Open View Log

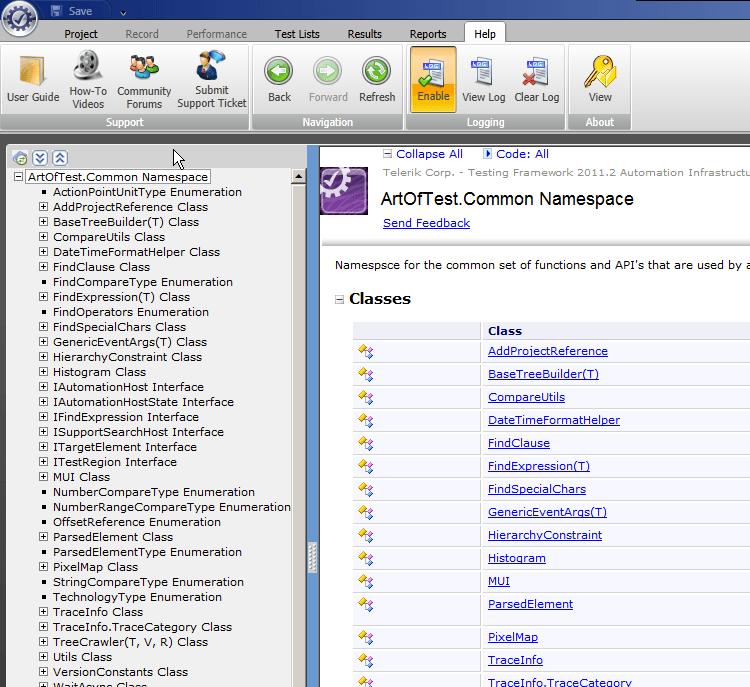[x=483, y=79]
